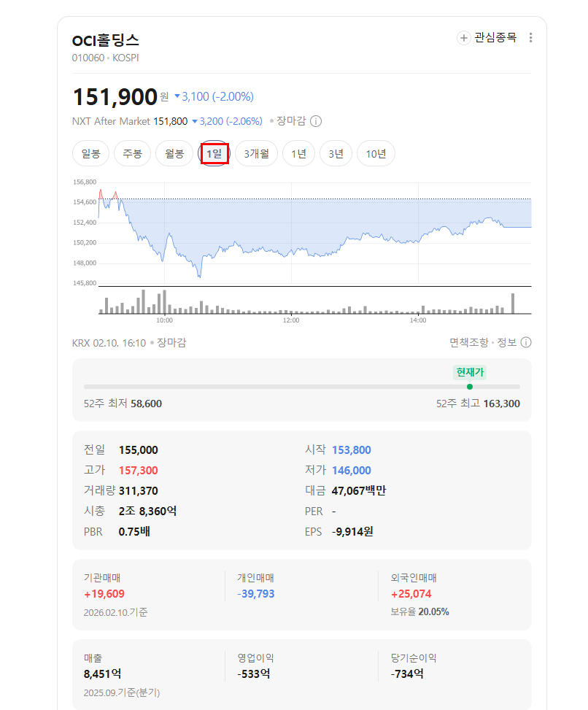Image resolution: width=588 pixels, height=710 pixels.
Task: Click 매출 value 8,451억
Action: pos(102,674)
